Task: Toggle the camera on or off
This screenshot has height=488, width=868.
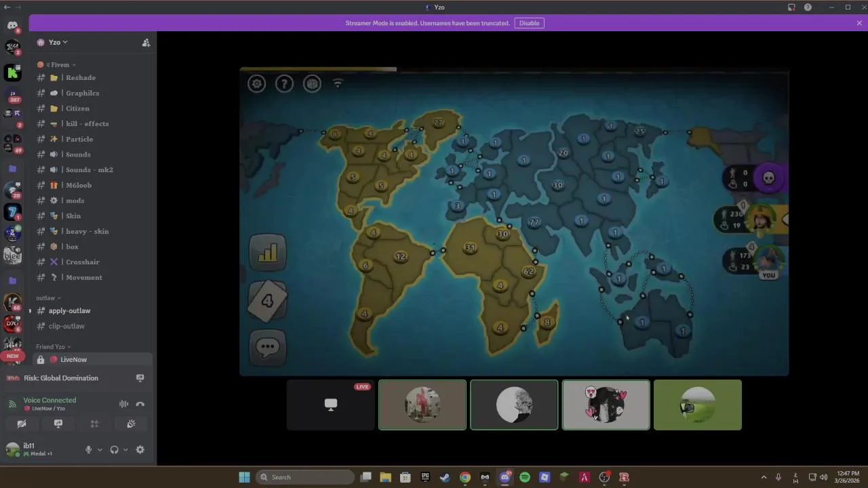Action: [22, 424]
